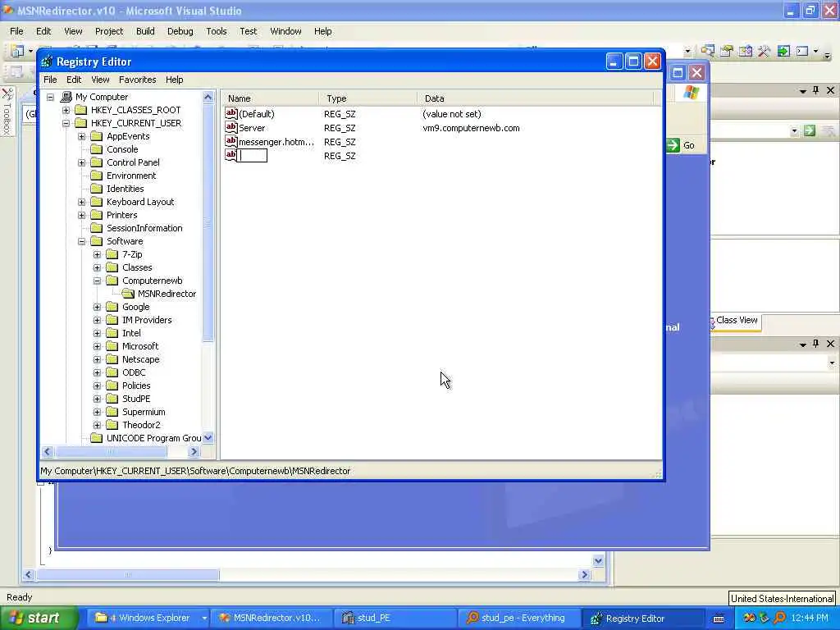Select the Theodor2 key
840x630 pixels.
pos(141,426)
